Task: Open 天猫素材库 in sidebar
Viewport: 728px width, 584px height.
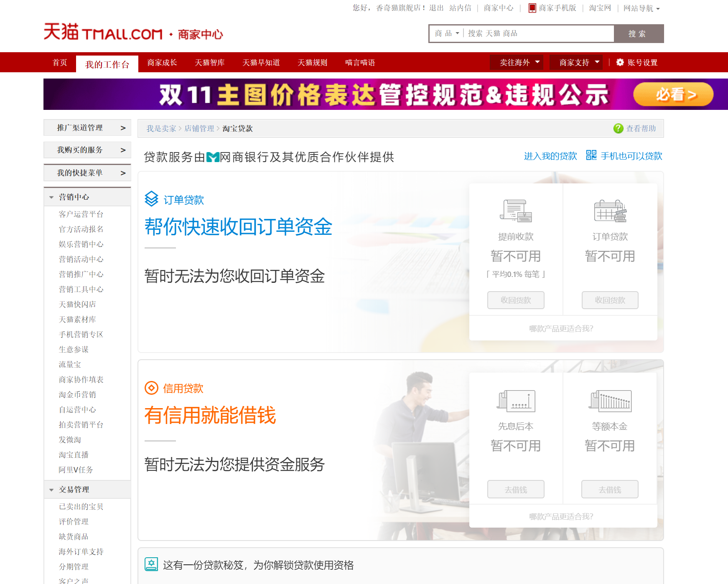Action: (77, 320)
